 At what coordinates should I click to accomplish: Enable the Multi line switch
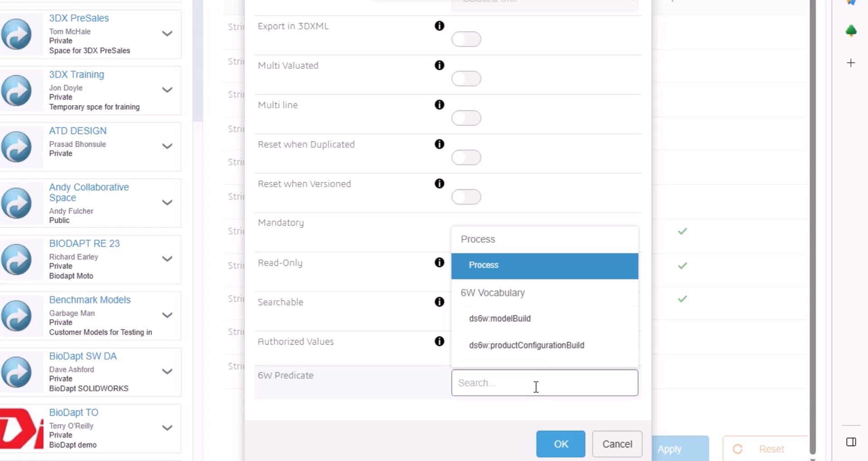(x=466, y=118)
